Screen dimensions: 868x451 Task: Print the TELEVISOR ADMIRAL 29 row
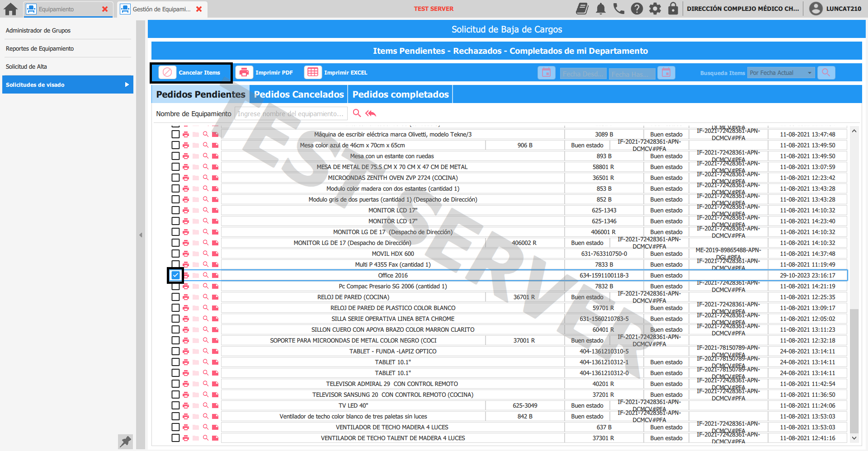(186, 384)
